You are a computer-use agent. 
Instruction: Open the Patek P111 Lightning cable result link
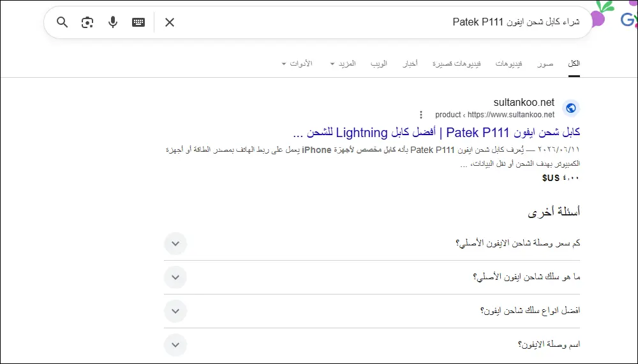coord(436,133)
